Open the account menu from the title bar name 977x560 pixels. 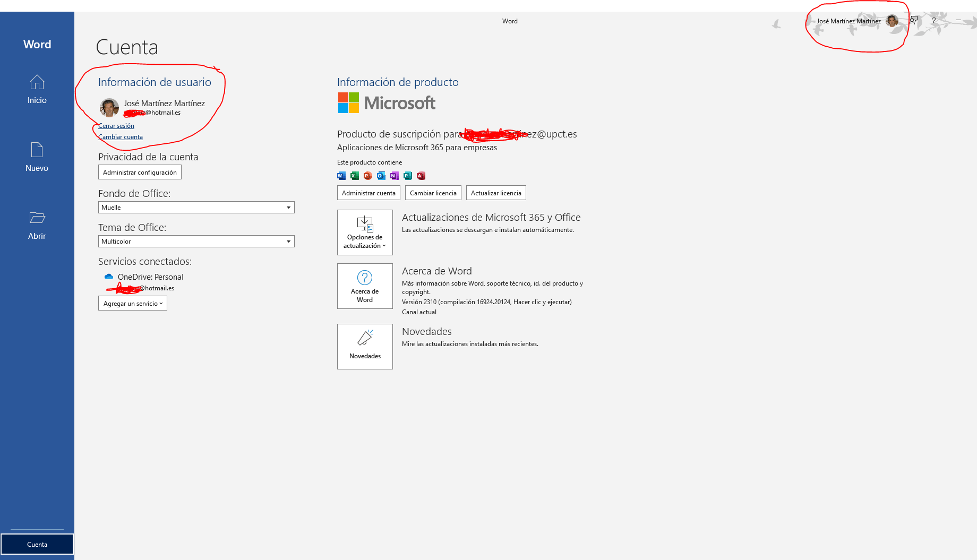pos(849,21)
